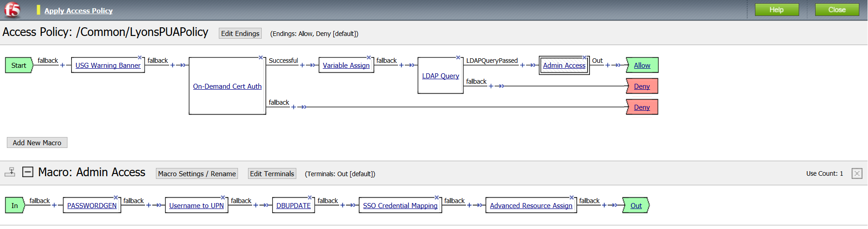Delete the Advanced Resource Assign item
Image resolution: width=868 pixels, height=229 pixels.
572,198
